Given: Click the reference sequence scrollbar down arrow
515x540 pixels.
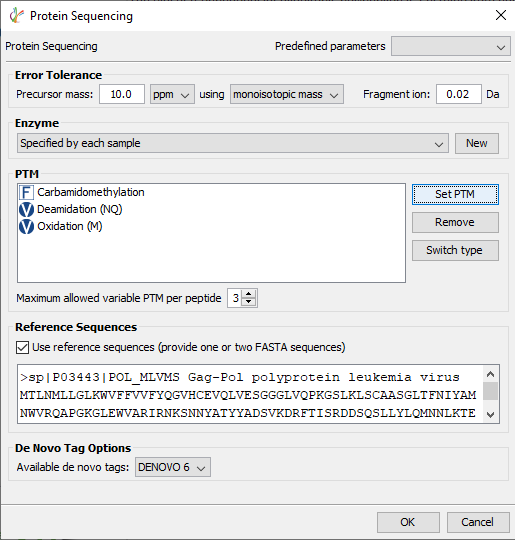Looking at the screenshot, I should (491, 415).
